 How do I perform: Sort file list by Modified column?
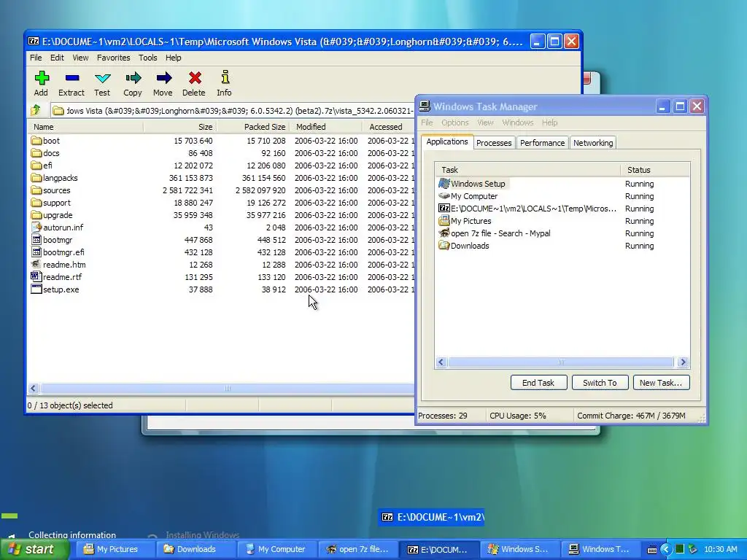point(326,127)
